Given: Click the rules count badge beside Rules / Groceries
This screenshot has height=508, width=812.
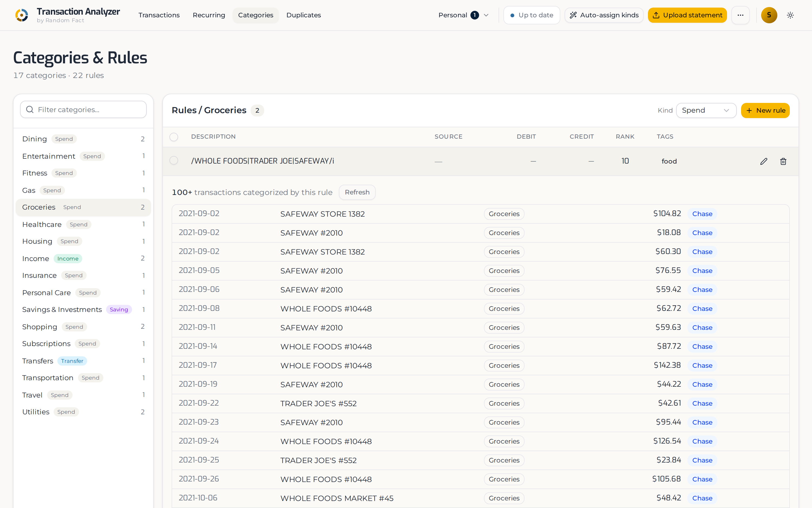Looking at the screenshot, I should click(x=257, y=110).
